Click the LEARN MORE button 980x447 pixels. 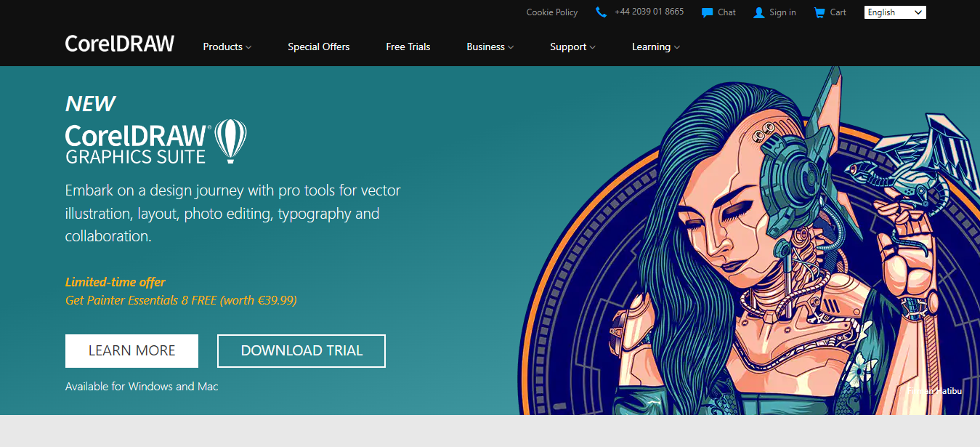pyautogui.click(x=131, y=351)
